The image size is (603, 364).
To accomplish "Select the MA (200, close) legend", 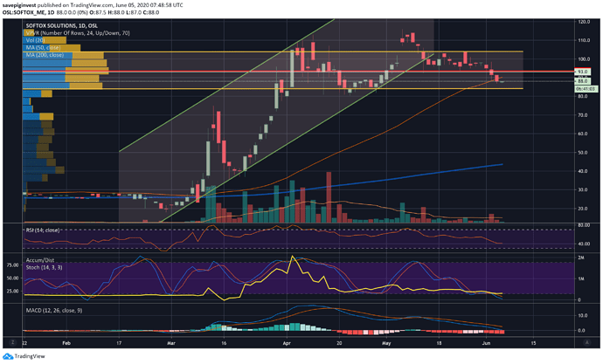I will coord(45,55).
